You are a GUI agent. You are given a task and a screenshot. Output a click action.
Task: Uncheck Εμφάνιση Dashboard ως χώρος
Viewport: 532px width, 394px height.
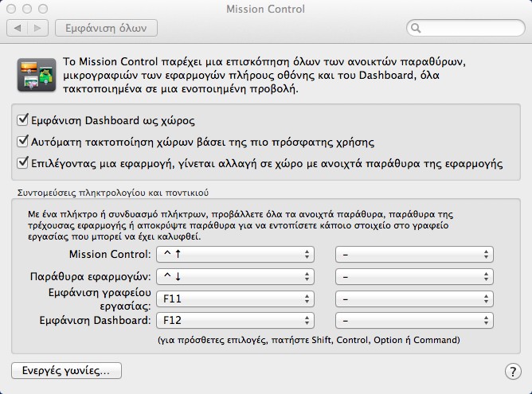(22, 119)
